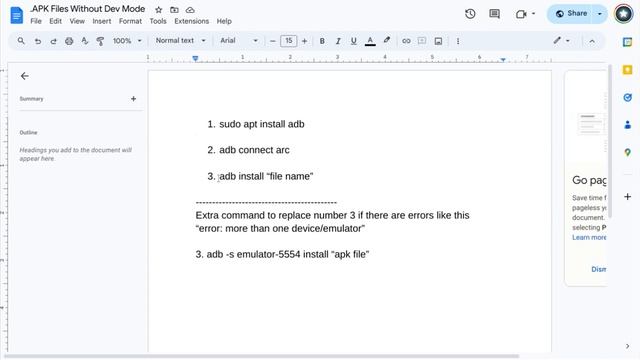Open the Google Docs home icon

[17, 16]
